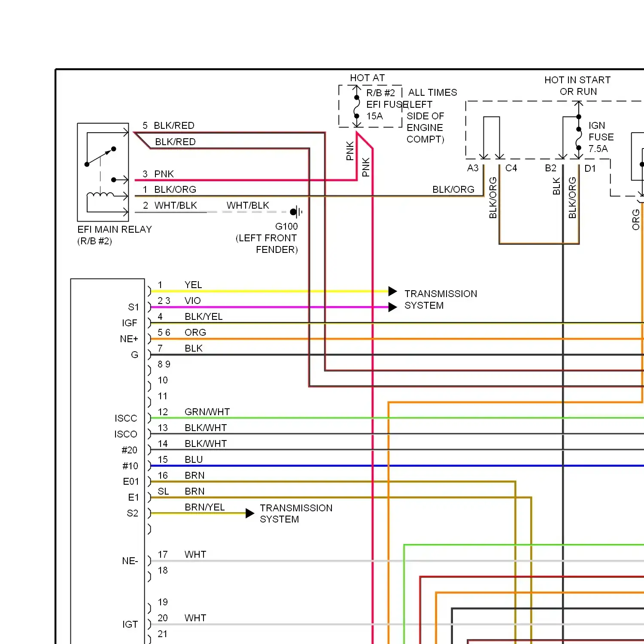
Task: Click the arrowhead ending the YEL wire
Action: click(392, 291)
